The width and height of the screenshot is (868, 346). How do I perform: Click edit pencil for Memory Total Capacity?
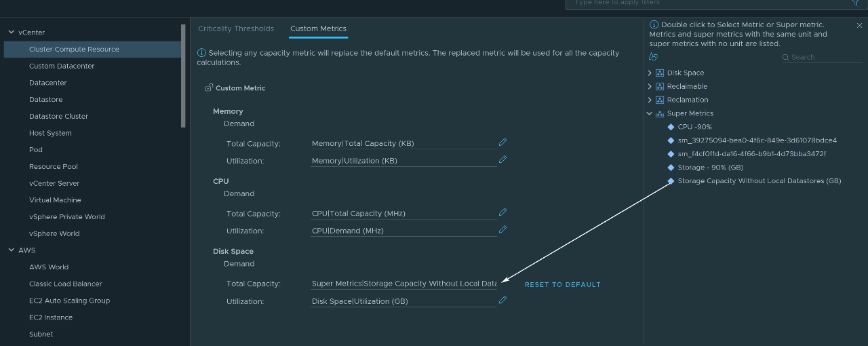pyautogui.click(x=502, y=142)
